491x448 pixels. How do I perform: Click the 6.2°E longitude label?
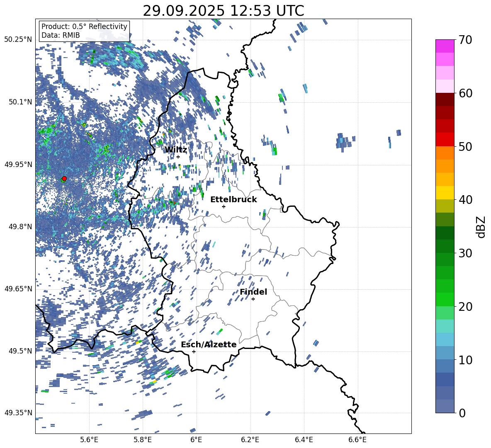pos(250,440)
